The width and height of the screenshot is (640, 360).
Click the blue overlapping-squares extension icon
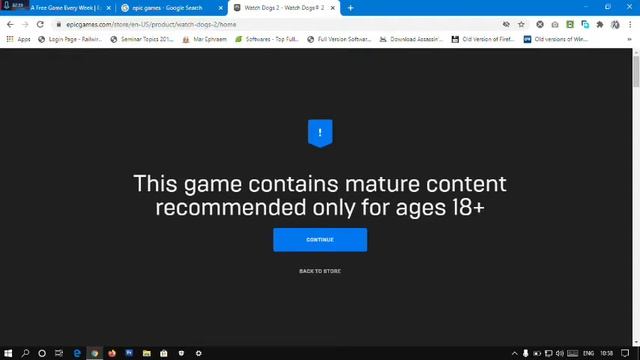pos(585,24)
